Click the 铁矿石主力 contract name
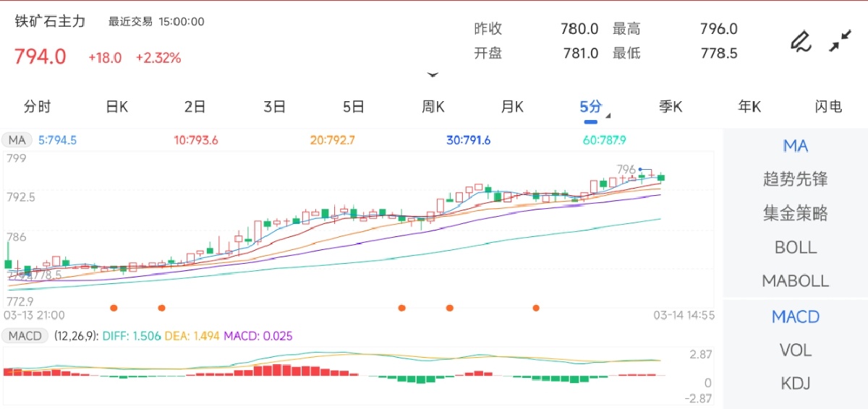868x409 pixels. [51, 22]
